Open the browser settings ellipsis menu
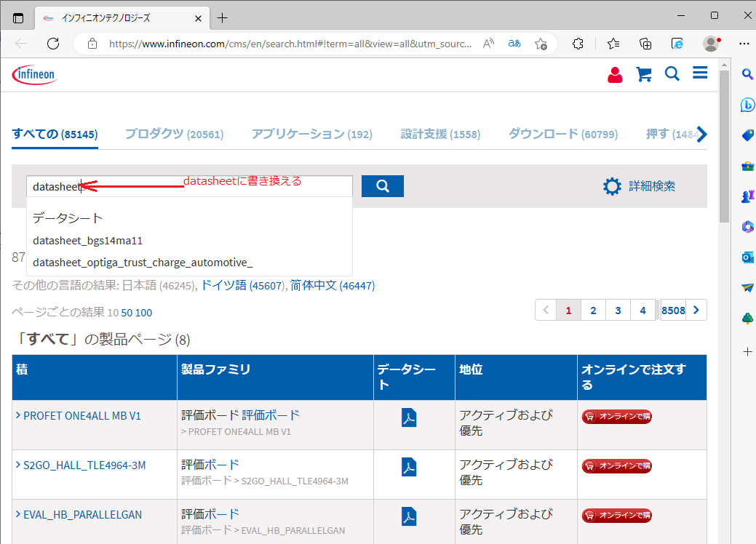The height and width of the screenshot is (544, 756). point(744,44)
